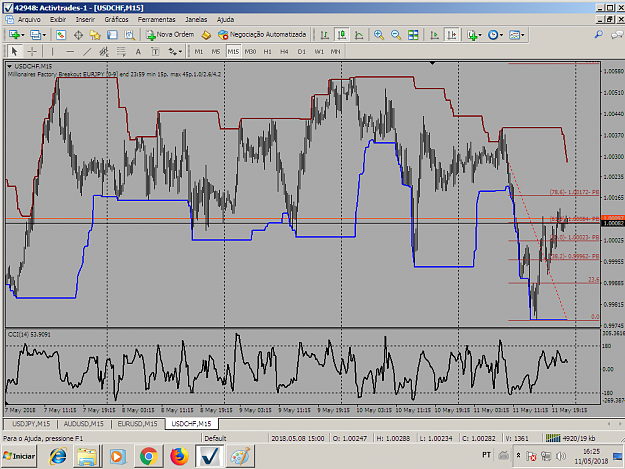625x469 pixels.
Task: Click the triangle beside USDCHF,M15 chart title
Action: tap(10, 66)
